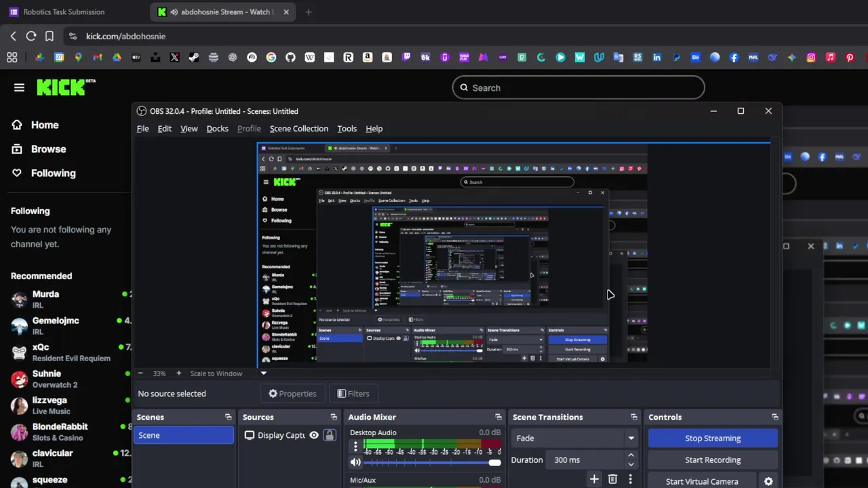Float the Sources dock
The image size is (868, 488).
tap(334, 417)
